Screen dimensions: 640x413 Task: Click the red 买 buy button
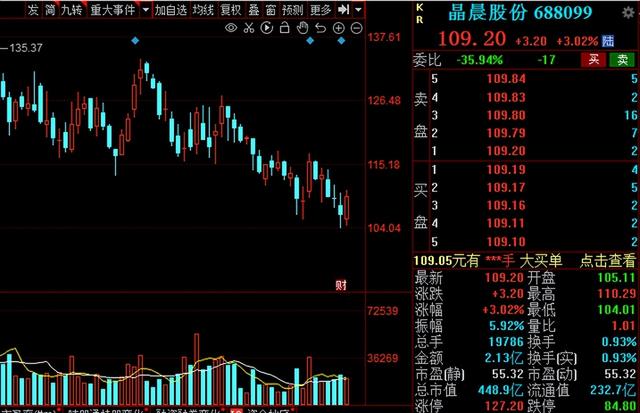(x=594, y=60)
